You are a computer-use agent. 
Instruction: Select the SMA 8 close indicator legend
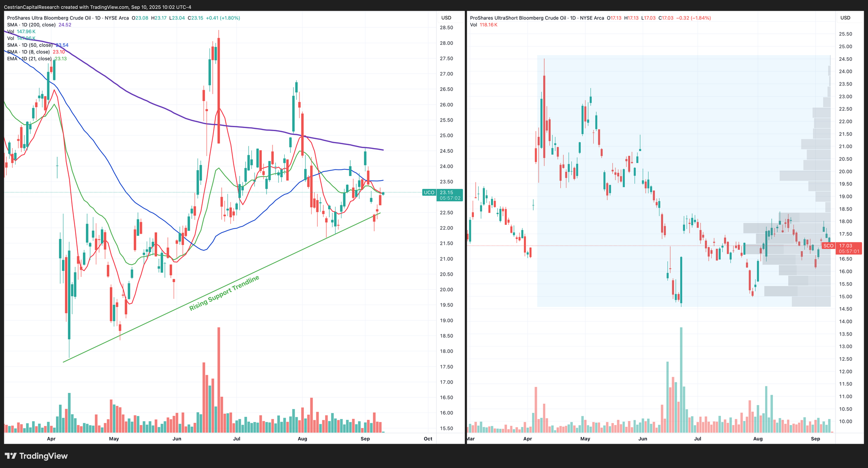[36, 52]
